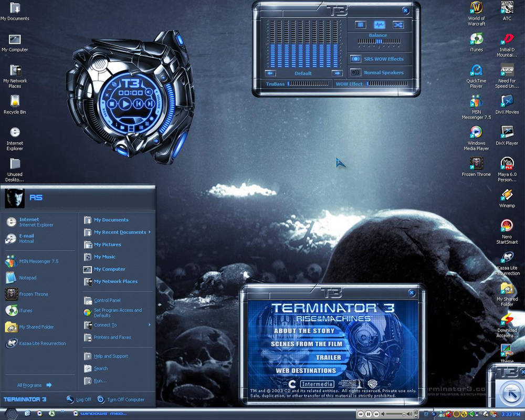Open Initial D Mountain desktop icon
The image size is (525, 420).
507,45
